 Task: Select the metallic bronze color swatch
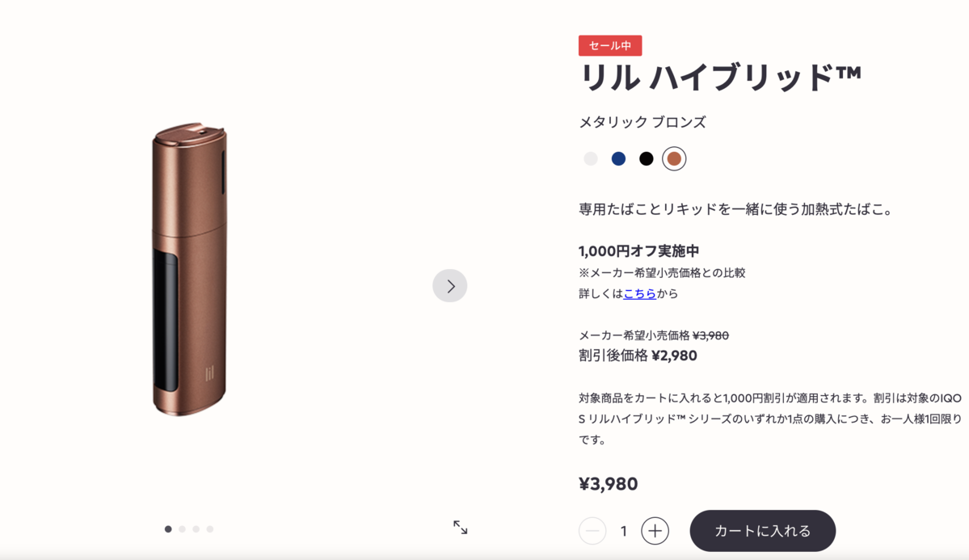[674, 159]
